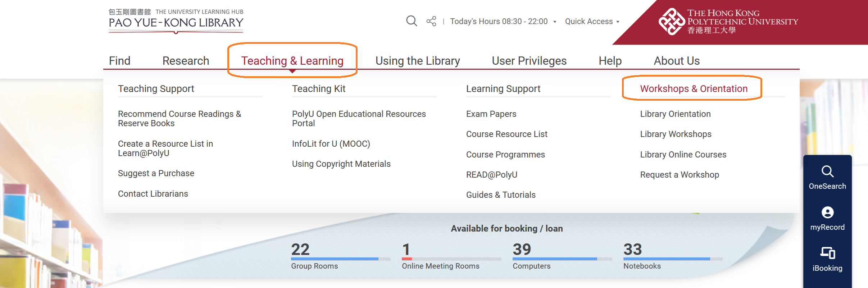Open READ@PolyU link

coord(491,175)
